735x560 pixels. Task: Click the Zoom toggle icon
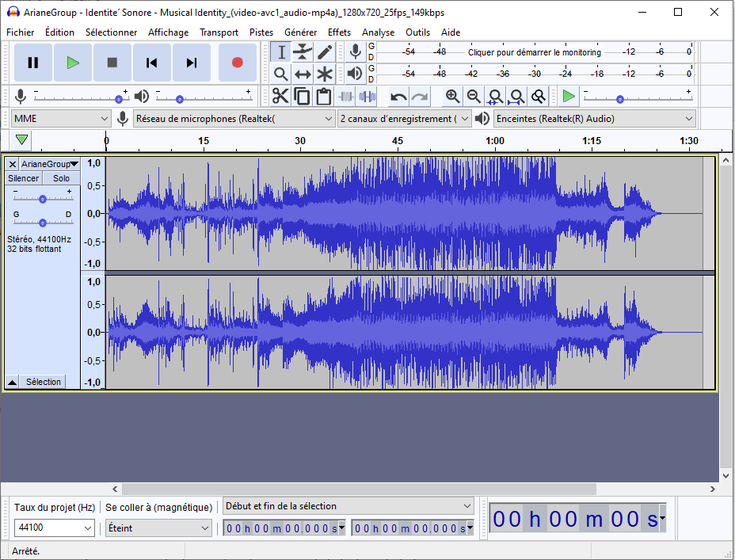pyautogui.click(x=539, y=97)
